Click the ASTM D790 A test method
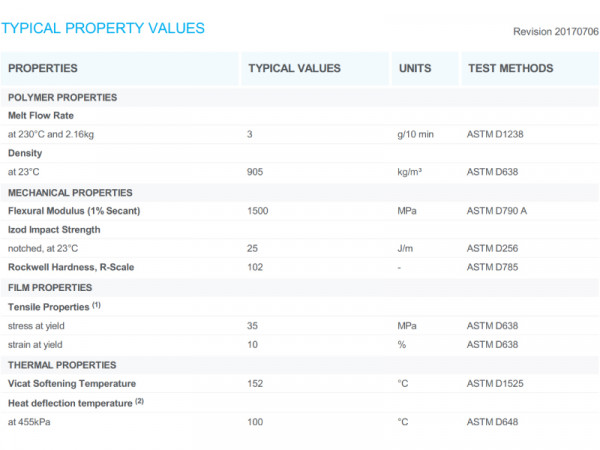Image resolution: width=600 pixels, height=450 pixels. (x=499, y=211)
